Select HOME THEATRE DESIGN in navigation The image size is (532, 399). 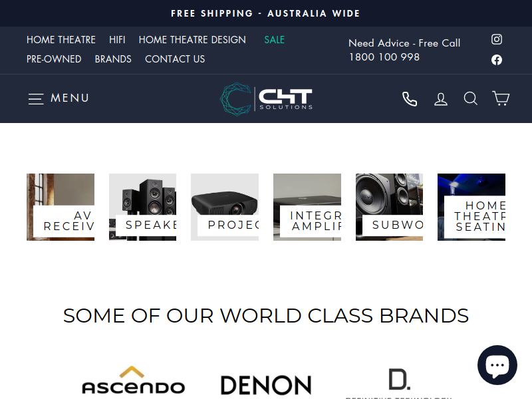tap(192, 40)
